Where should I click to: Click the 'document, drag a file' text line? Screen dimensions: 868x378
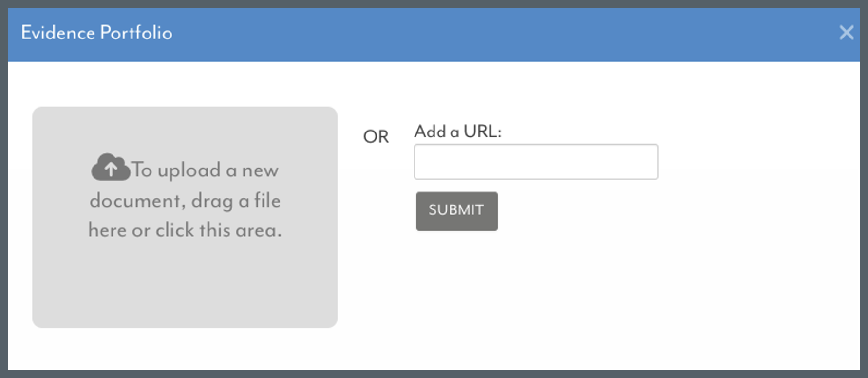[x=185, y=201]
